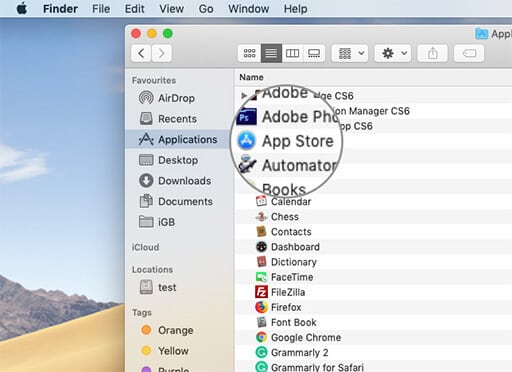Switch to column view
Viewport: 512px width, 372px height.
click(292, 53)
